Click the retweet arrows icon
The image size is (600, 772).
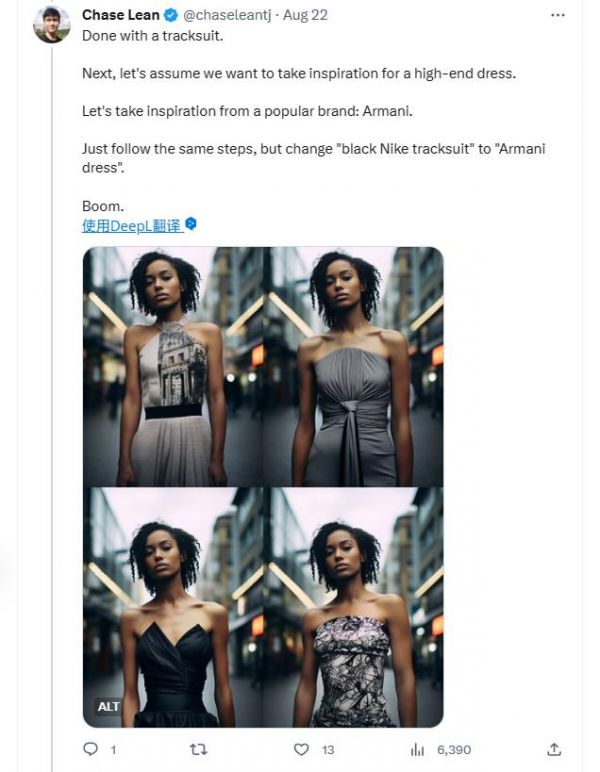(x=198, y=749)
